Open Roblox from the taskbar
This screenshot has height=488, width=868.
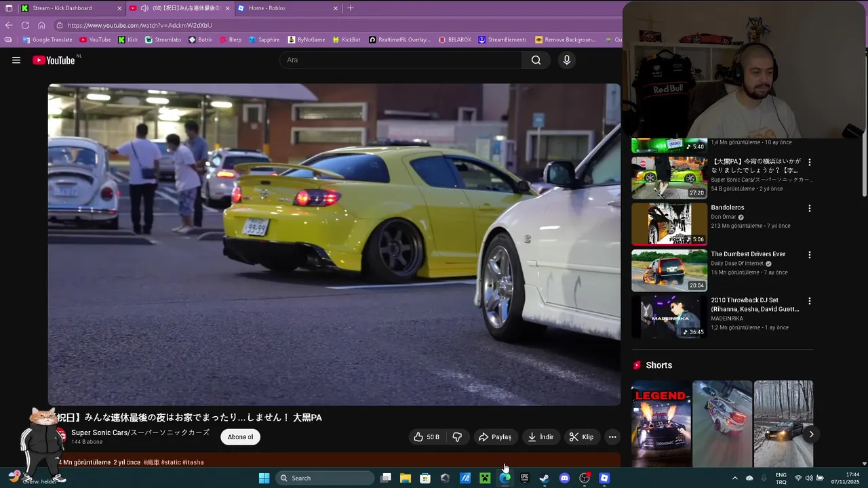pyautogui.click(x=604, y=478)
